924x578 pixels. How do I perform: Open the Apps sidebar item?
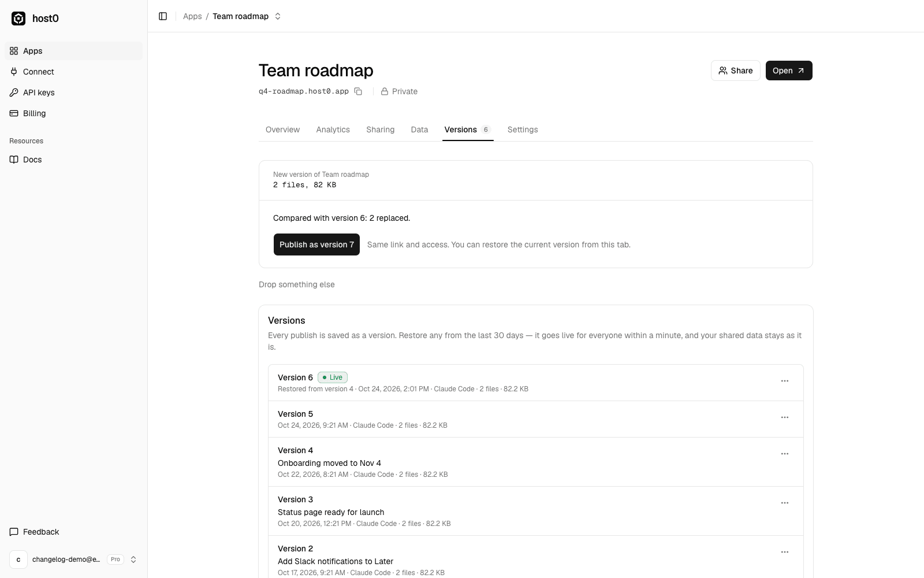tap(73, 51)
